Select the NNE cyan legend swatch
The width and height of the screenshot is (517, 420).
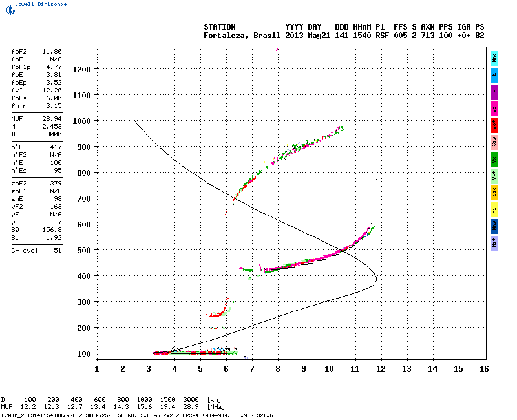[x=494, y=58]
